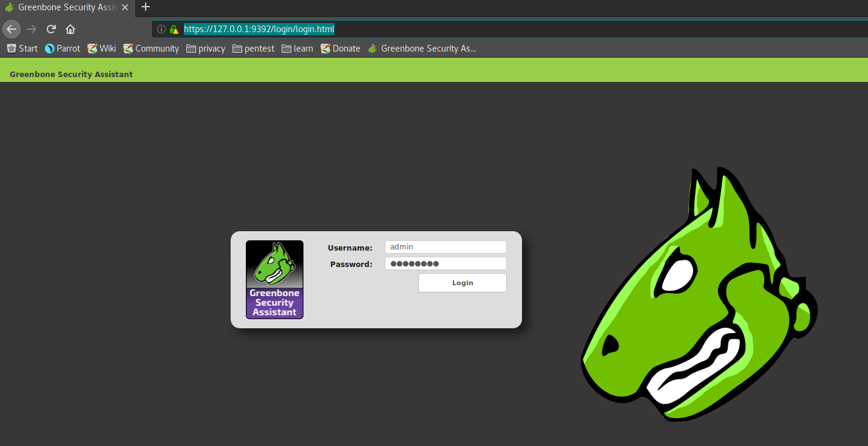Focus the Password input field
Viewport: 868px width, 446px height.
[446, 263]
